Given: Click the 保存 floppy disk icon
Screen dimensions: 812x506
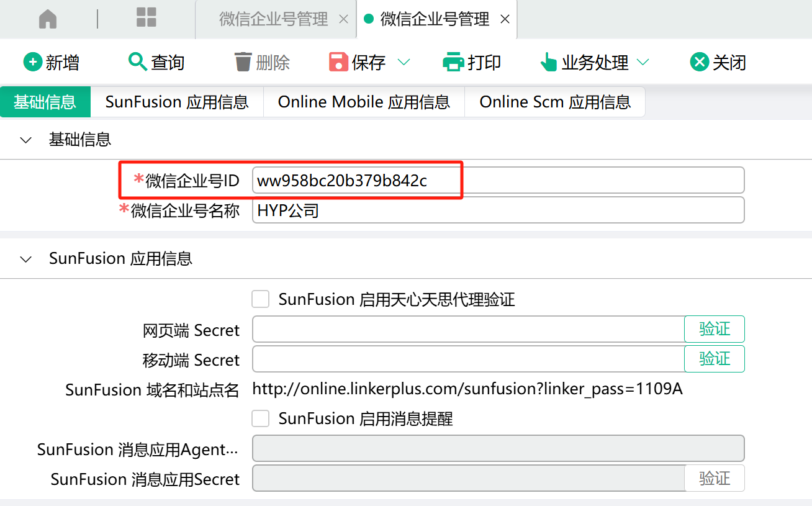Looking at the screenshot, I should (338, 62).
